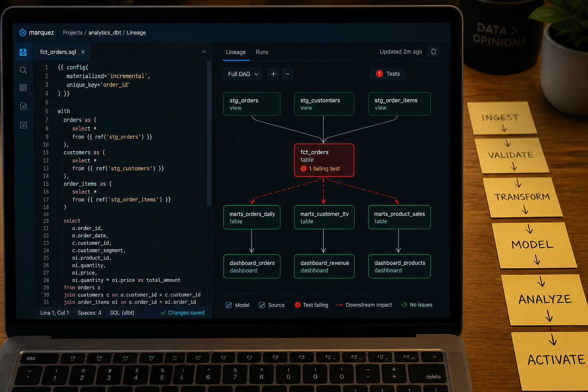
Task: Click 'Spaces: 4' in the status bar
Action: pos(90,313)
